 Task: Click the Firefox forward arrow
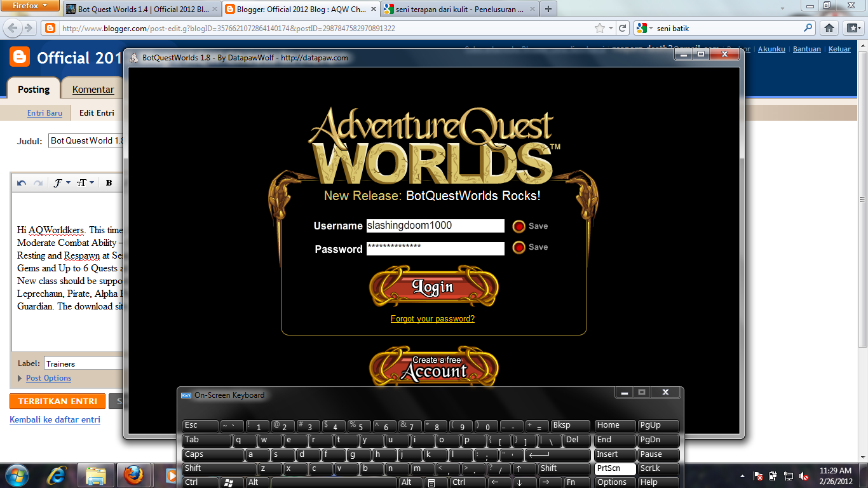28,28
